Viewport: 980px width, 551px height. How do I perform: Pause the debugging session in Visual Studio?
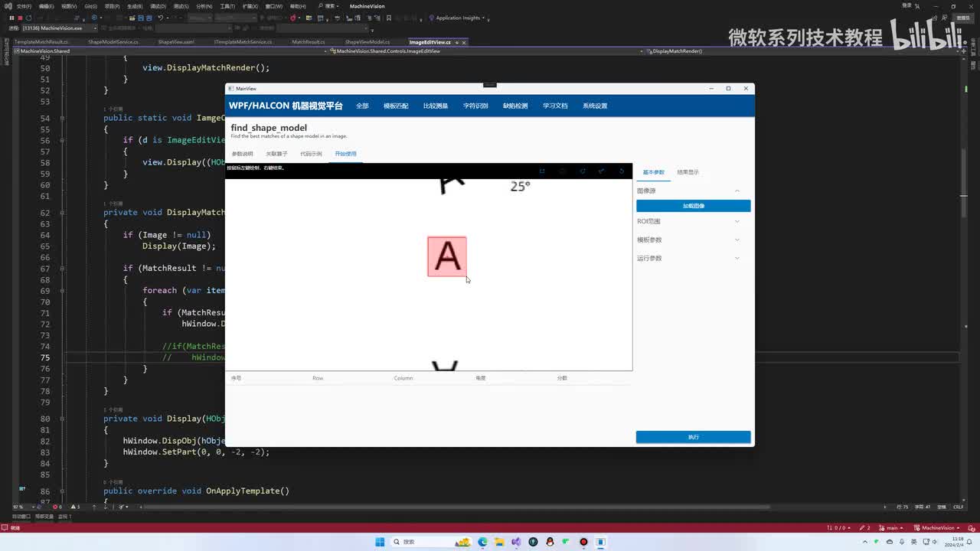pos(11,17)
